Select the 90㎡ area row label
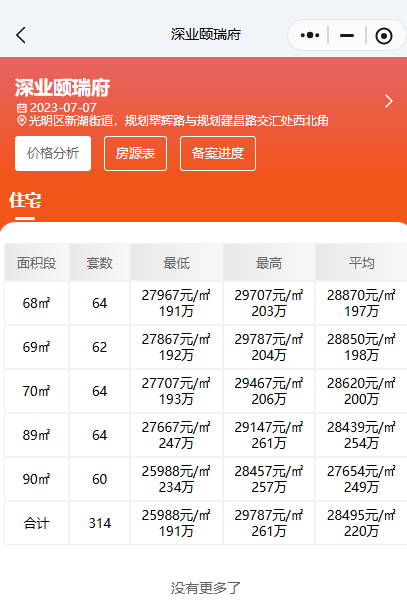 (x=37, y=479)
